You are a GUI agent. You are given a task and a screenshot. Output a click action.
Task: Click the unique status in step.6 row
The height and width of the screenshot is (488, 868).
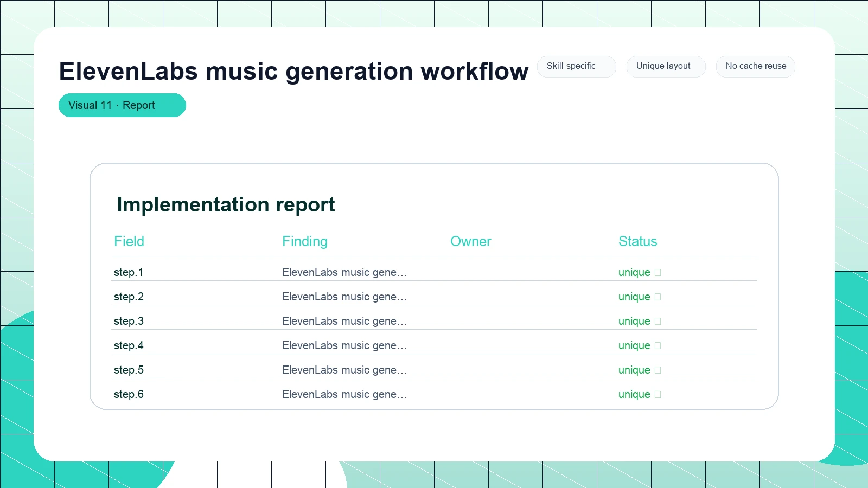(x=640, y=394)
